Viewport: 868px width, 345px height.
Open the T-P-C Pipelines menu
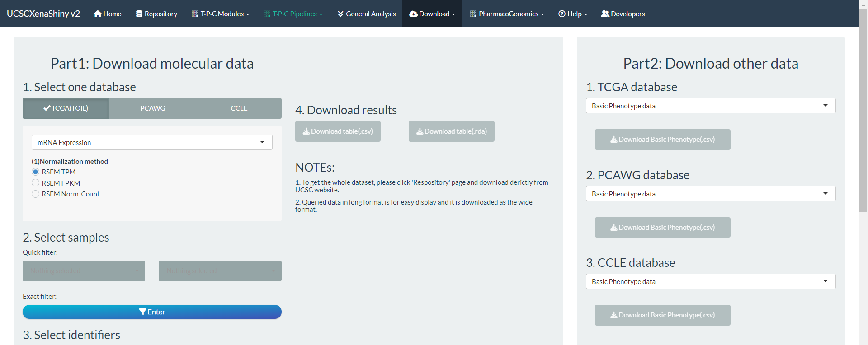coord(293,14)
